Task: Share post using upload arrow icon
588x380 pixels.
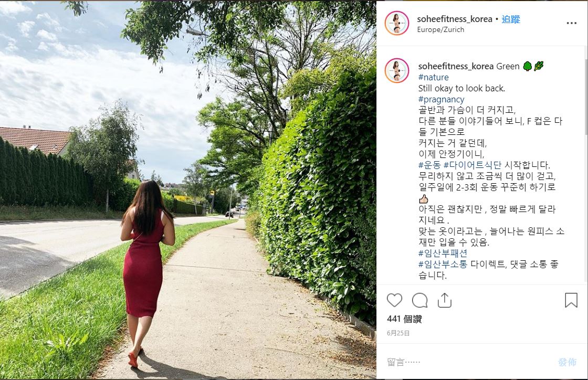Action: (x=444, y=300)
